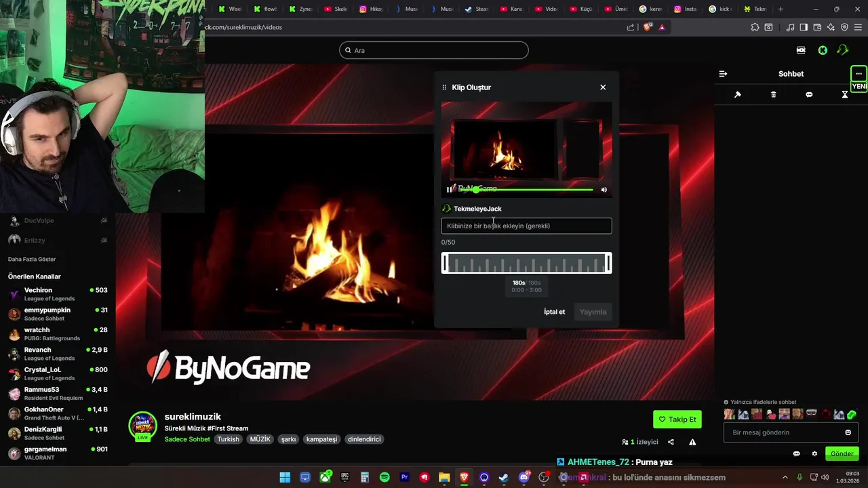Select the şarkı tag
Image resolution: width=868 pixels, height=488 pixels.
click(289, 439)
